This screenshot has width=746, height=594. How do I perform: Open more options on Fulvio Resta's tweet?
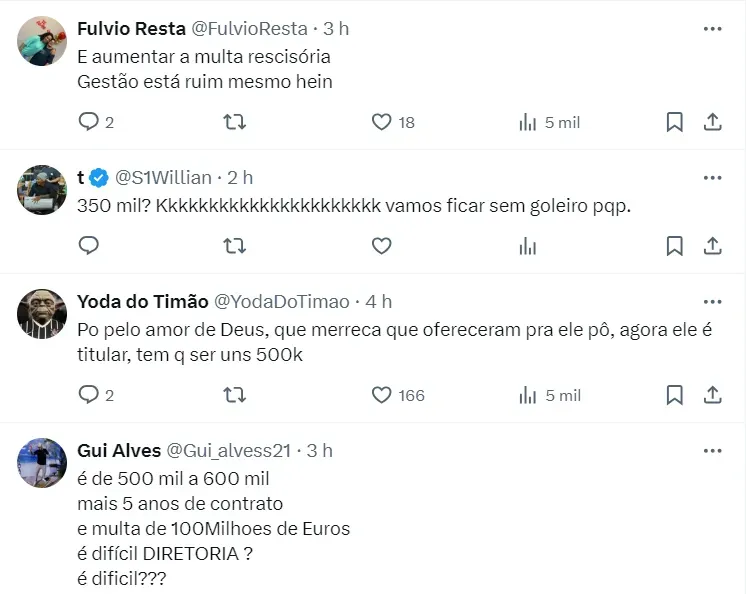point(712,29)
